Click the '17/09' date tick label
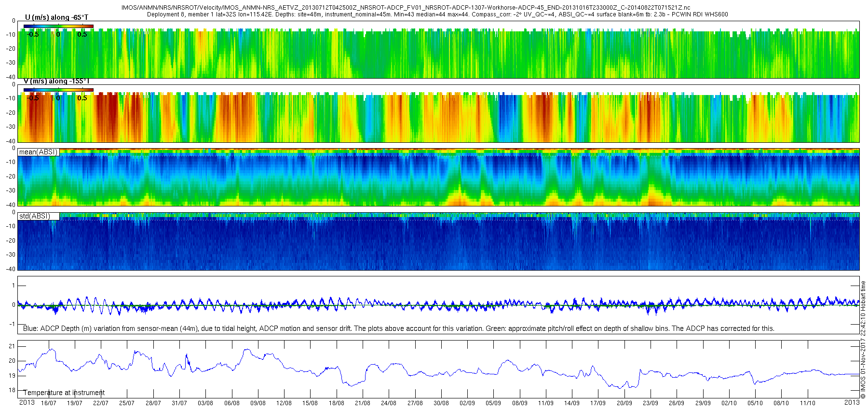The height and width of the screenshot is (410, 868). (x=598, y=403)
